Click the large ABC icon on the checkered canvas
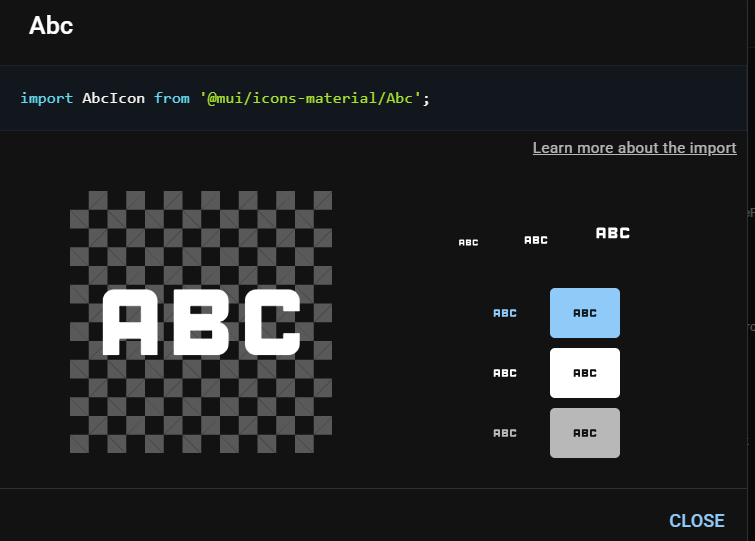The image size is (755, 541). coord(201,322)
